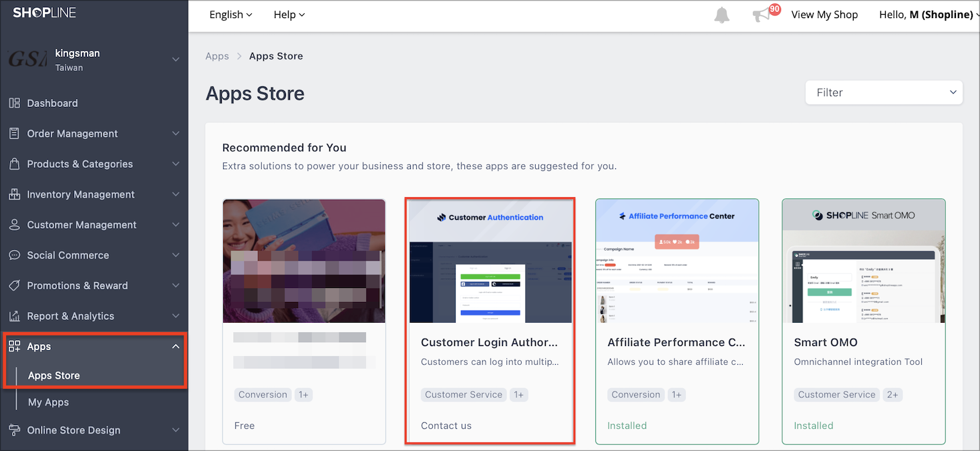Click the Inventory Management icon
This screenshot has height=451, width=980.
(x=14, y=194)
